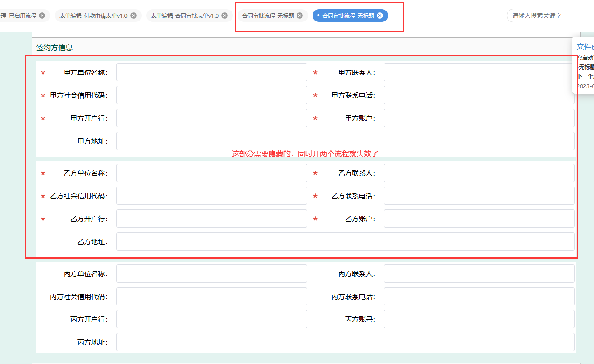Click the 甲方单位名称 label text

tap(86, 73)
